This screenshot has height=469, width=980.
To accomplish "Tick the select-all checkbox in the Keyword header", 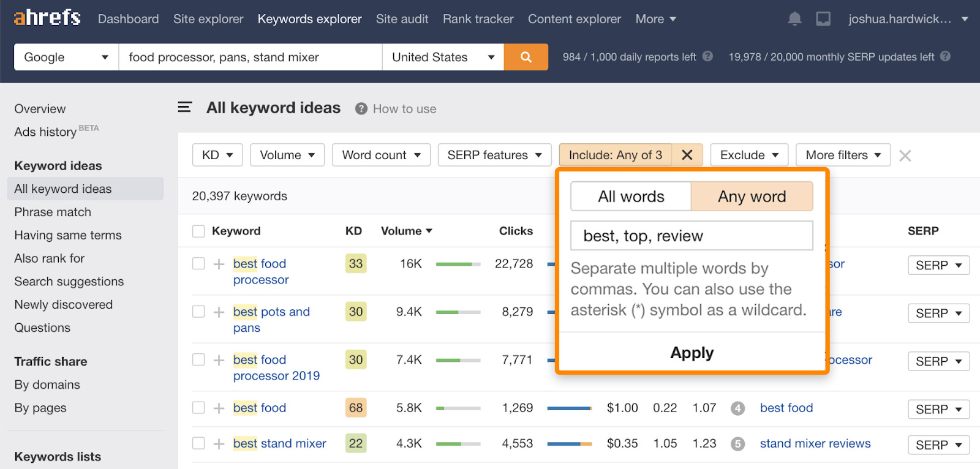I will pos(198,231).
